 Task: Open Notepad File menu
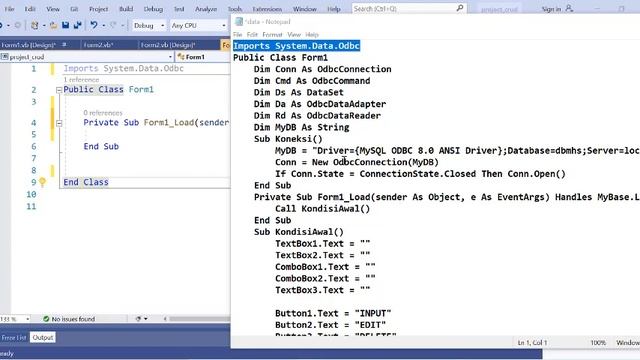[x=237, y=35]
